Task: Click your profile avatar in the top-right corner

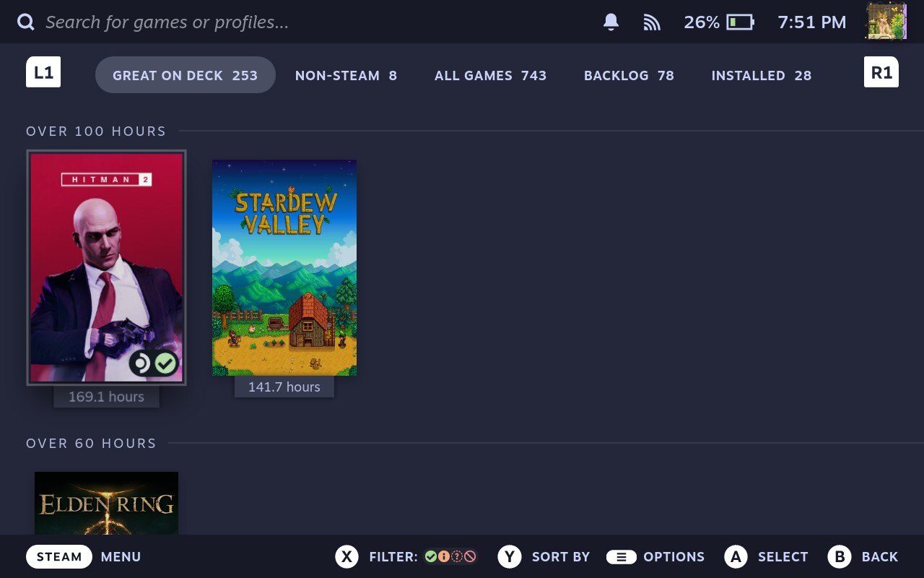Action: coord(886,22)
